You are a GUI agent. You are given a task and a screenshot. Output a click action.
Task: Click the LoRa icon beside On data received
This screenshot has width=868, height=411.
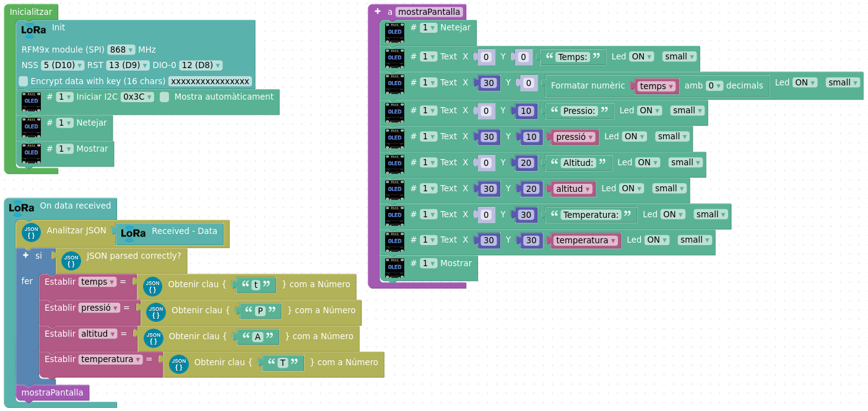tap(22, 207)
